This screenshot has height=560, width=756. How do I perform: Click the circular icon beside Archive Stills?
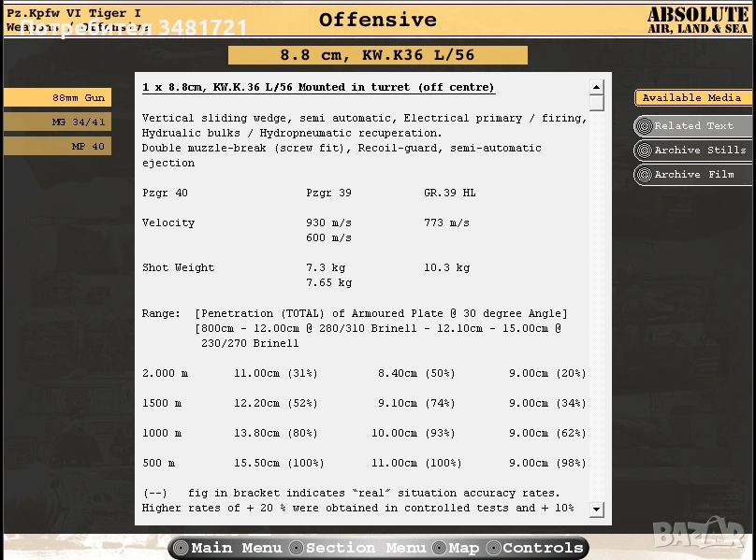[643, 151]
